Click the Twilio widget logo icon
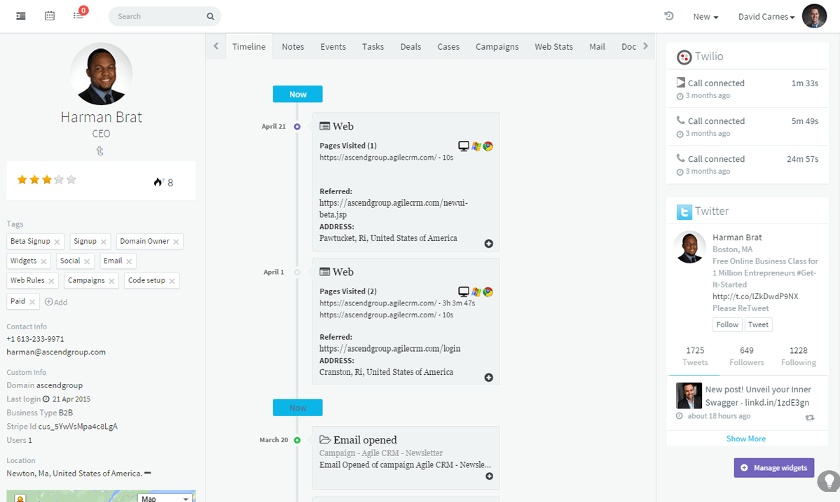Screen dimensions: 840x502 coord(684,57)
